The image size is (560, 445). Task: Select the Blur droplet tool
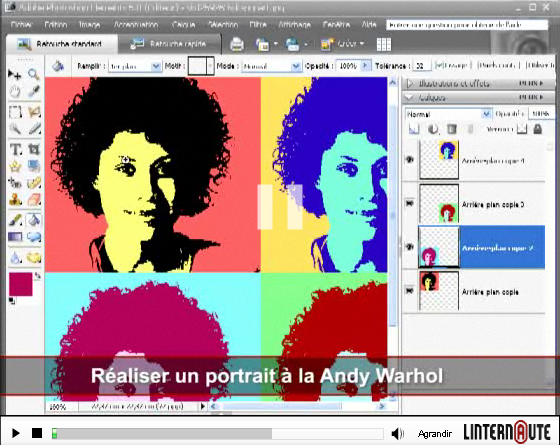15,257
